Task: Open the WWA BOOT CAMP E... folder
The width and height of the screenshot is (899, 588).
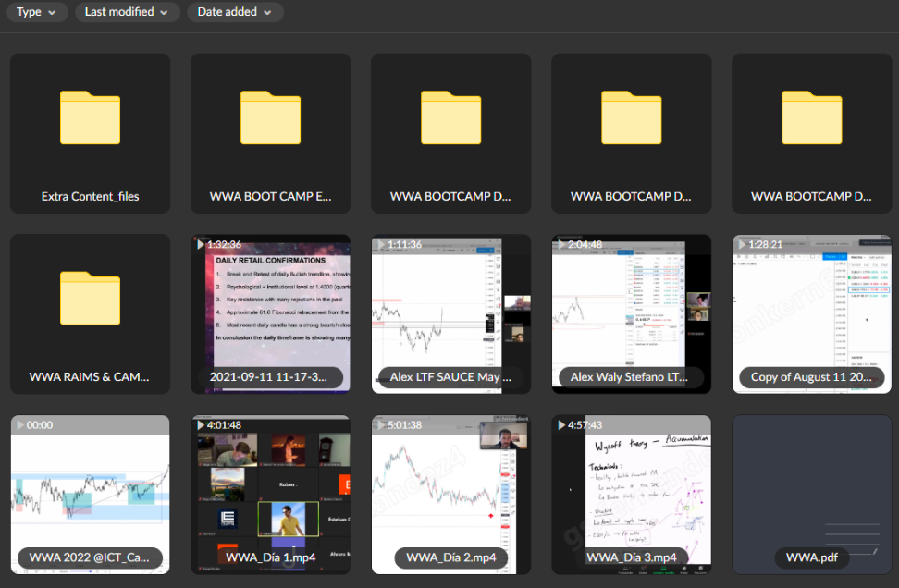Action: [270, 133]
